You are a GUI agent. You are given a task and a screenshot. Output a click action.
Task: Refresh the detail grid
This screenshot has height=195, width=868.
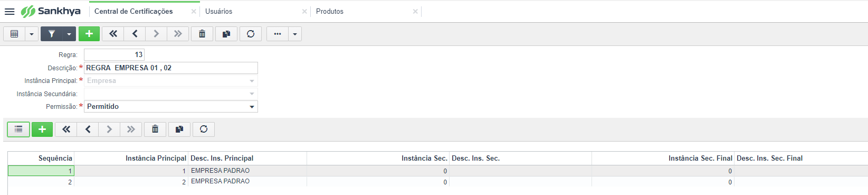coord(204,129)
